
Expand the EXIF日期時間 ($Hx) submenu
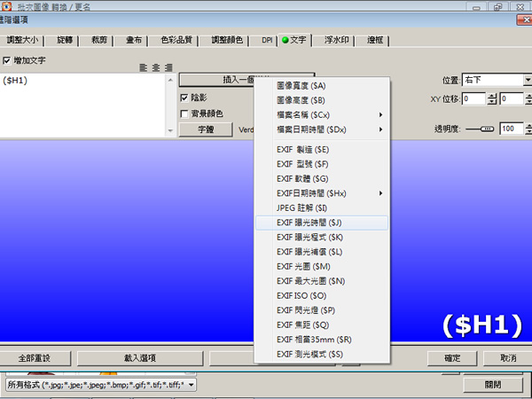pyautogui.click(x=321, y=193)
